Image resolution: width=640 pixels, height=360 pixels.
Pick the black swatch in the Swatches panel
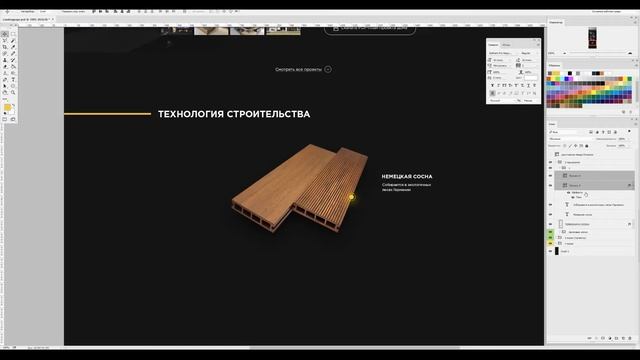point(570,73)
